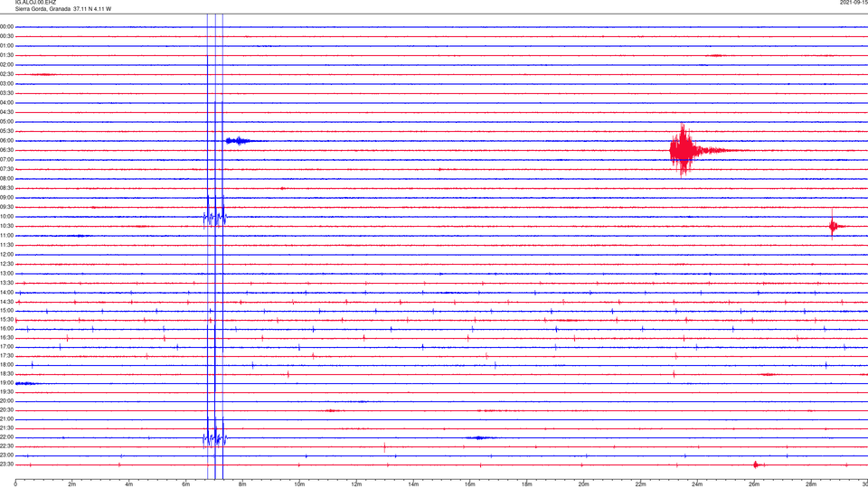868x488 pixels.
Task: Click the 10:00 time label
Action: 6,216
